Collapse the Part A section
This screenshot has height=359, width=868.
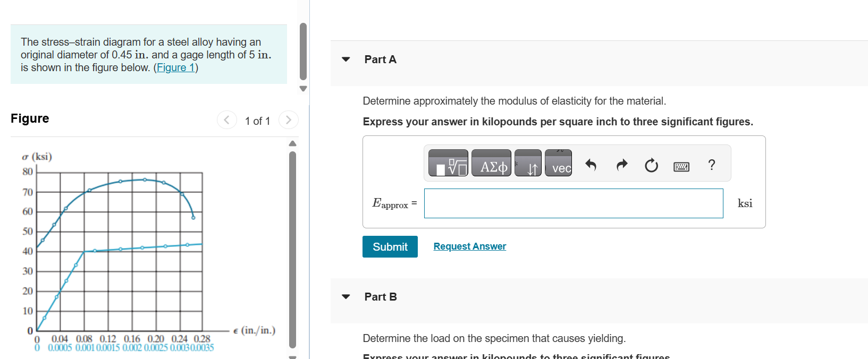346,59
